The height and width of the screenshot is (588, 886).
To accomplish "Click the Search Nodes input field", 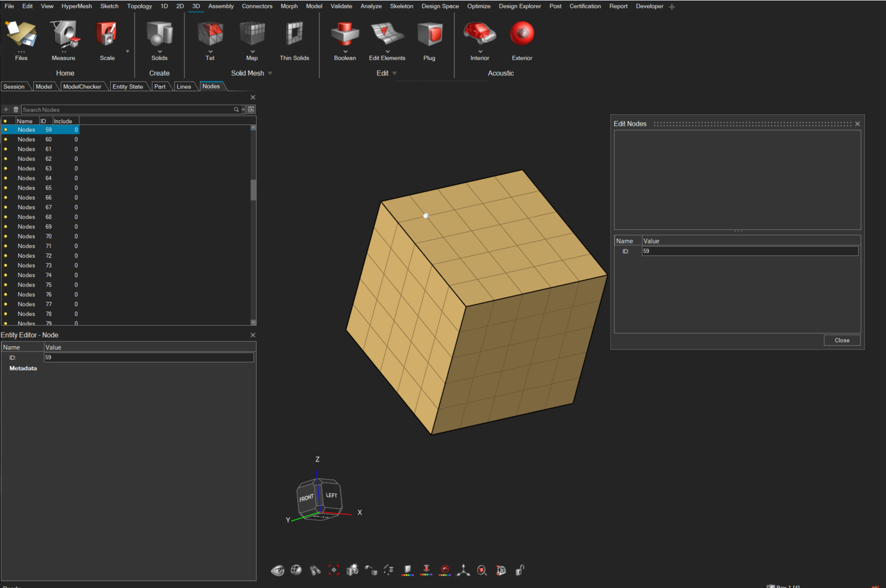I will (x=126, y=110).
